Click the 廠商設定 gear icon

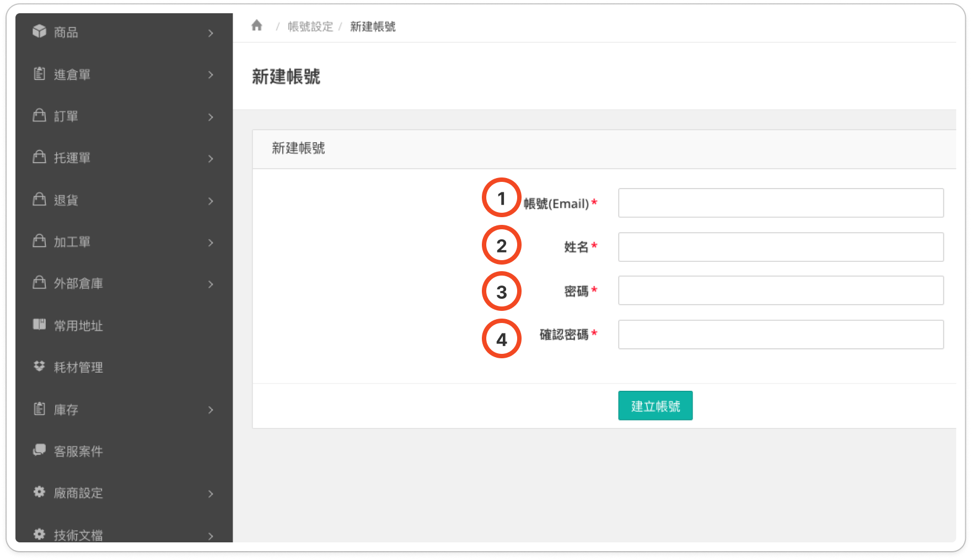click(39, 492)
